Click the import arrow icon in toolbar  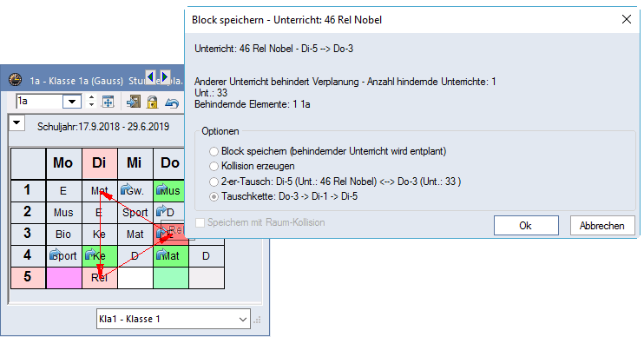coord(133,102)
